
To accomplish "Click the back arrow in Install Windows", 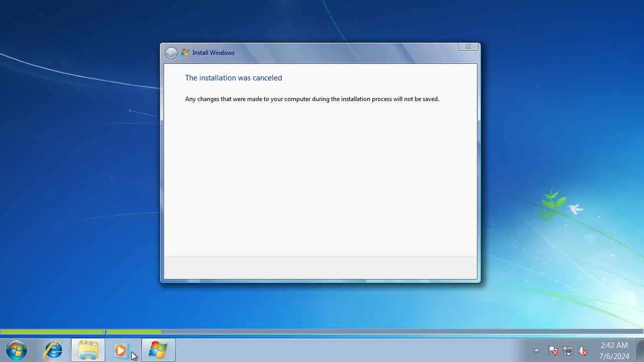I will coord(171,53).
